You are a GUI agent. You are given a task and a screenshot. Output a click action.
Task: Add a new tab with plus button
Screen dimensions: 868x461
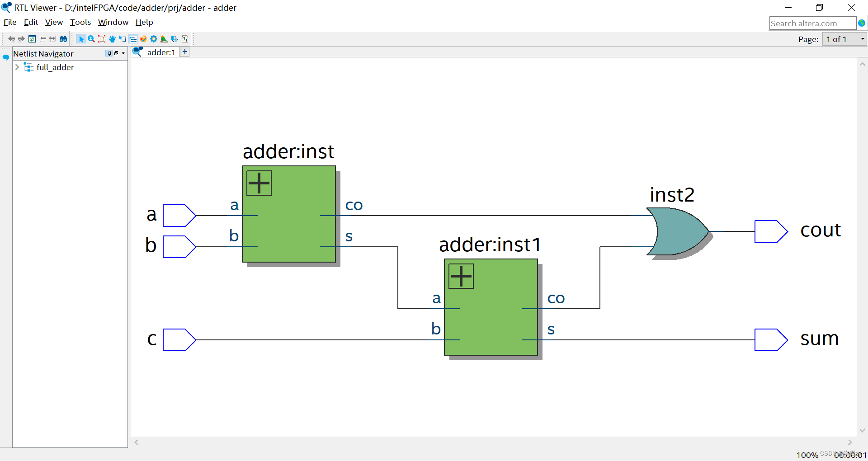pyautogui.click(x=185, y=52)
